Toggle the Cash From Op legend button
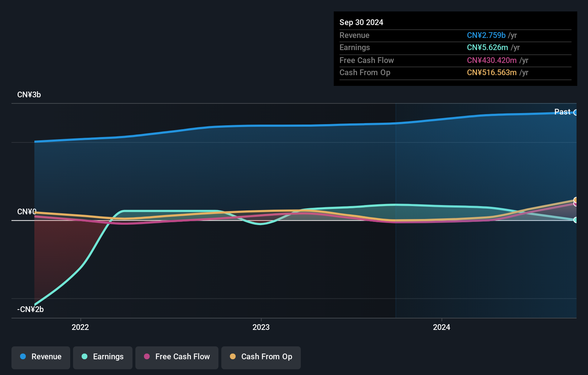This screenshot has height=375, width=588. point(261,357)
